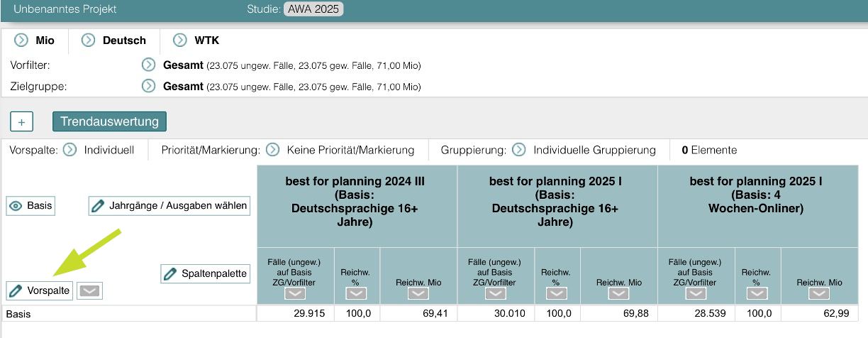Click the plus icon to add element
Screen dimensions: 868x338
21,121
